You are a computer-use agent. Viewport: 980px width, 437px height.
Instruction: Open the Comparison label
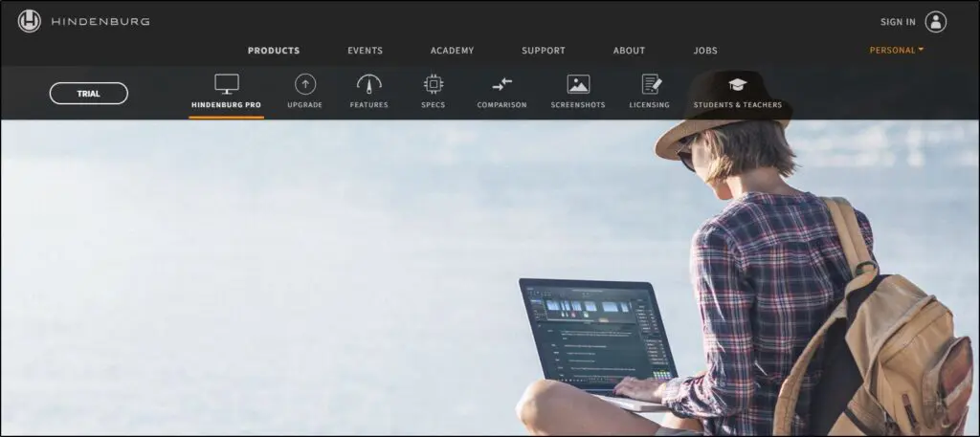[501, 105]
